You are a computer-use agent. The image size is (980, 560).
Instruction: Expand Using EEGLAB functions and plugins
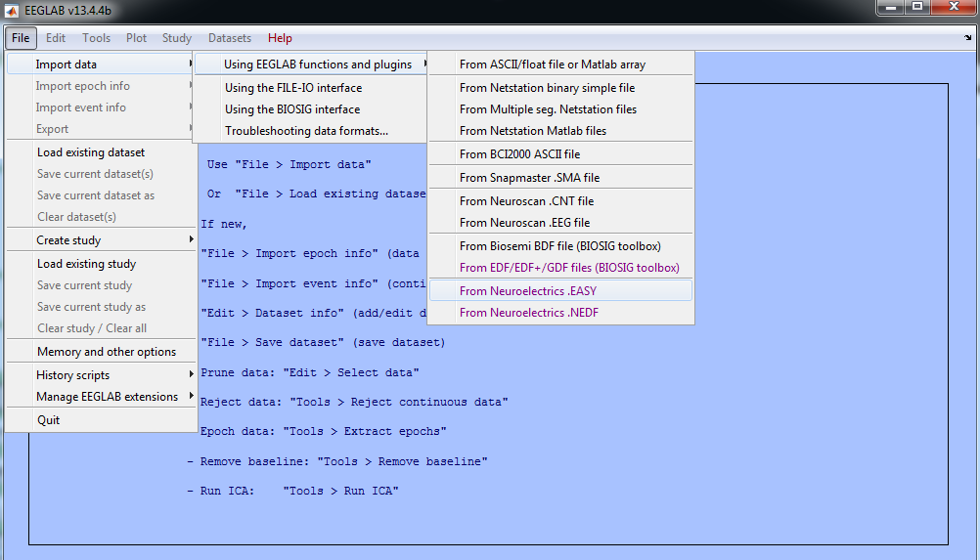click(311, 65)
